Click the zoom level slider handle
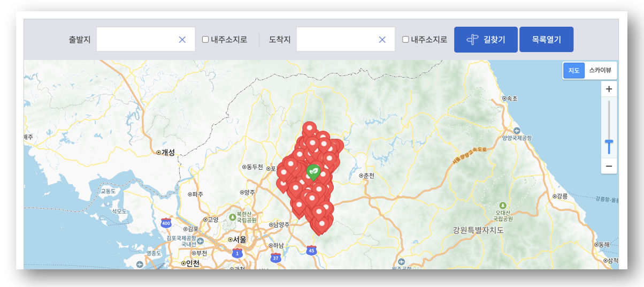Screen dimensions: 644x287 tap(609, 142)
